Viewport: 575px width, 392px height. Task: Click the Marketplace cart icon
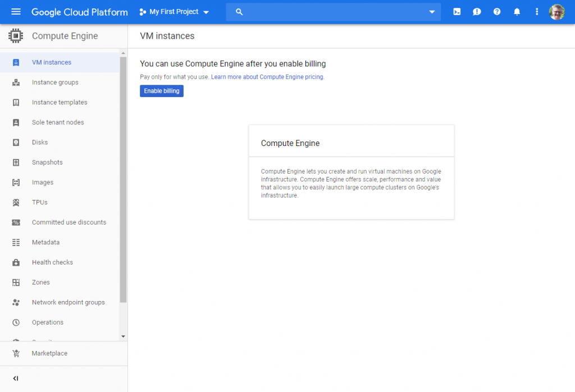click(16, 353)
